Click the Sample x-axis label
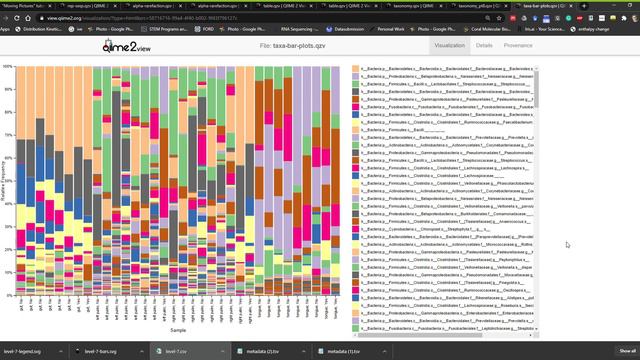The image size is (640, 360). tap(178, 330)
